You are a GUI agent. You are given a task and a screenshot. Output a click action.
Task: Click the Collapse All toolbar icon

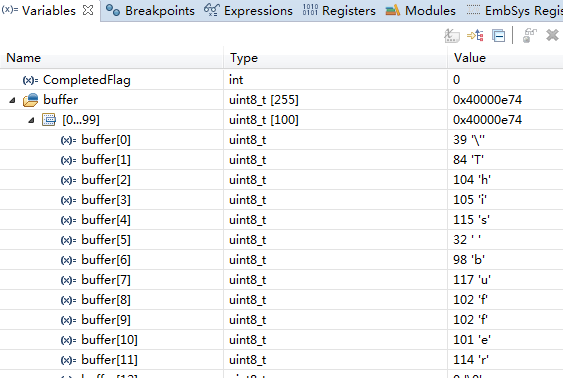(x=499, y=36)
